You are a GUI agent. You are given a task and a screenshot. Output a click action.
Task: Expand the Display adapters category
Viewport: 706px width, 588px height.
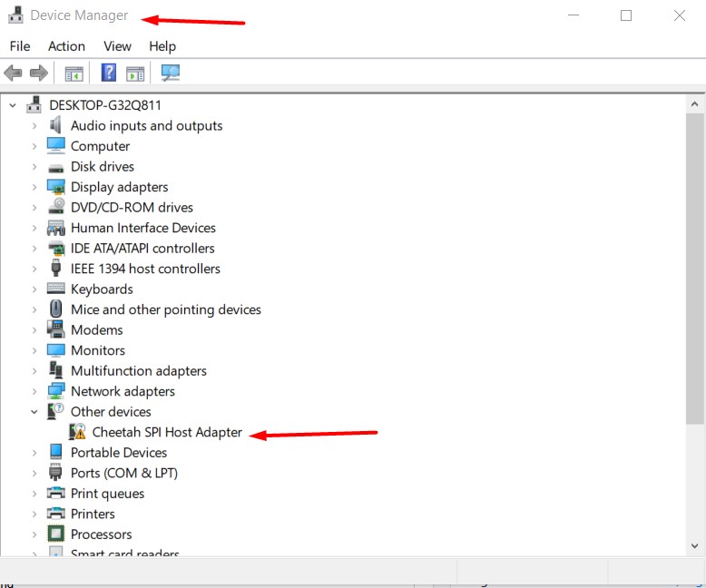tap(34, 187)
